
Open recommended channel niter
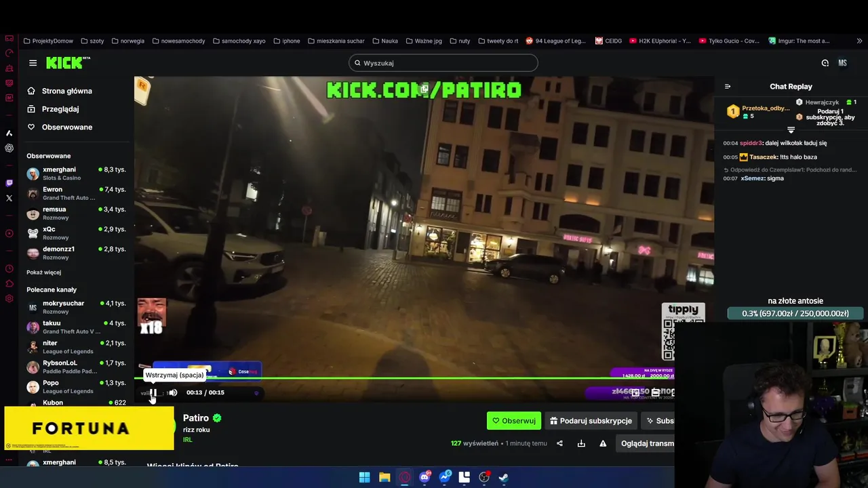tap(76, 347)
